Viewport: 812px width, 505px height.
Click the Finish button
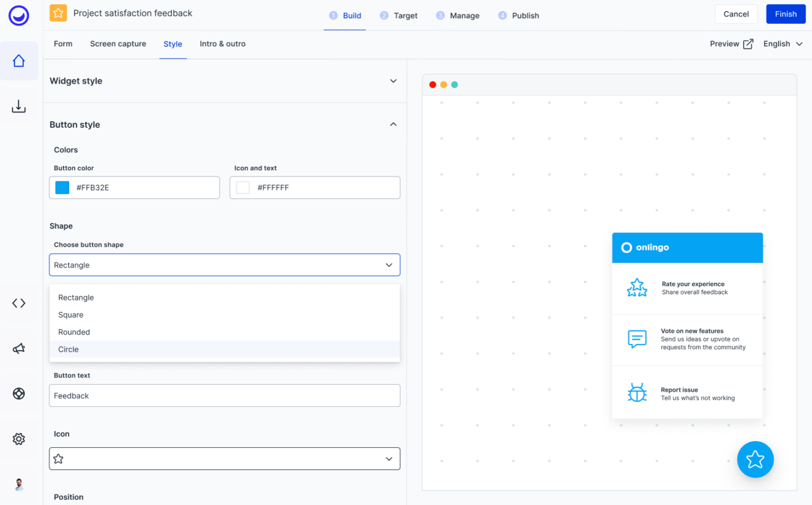[786, 14]
